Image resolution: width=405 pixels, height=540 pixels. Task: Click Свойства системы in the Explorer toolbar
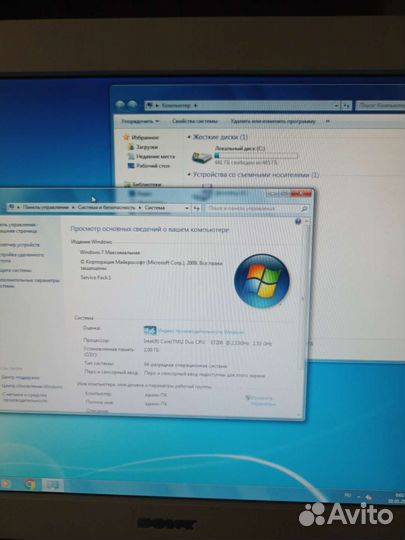pos(195,121)
